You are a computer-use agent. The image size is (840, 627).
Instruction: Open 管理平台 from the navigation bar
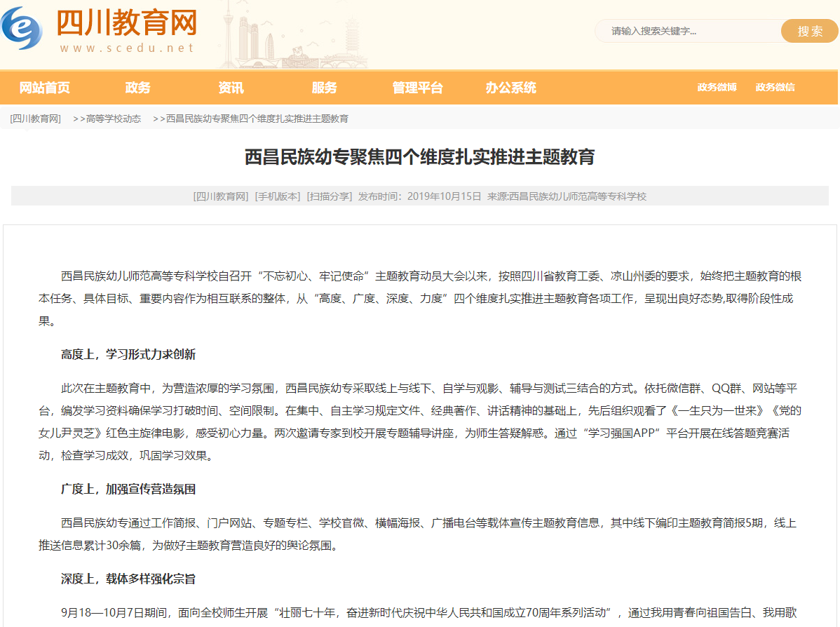(x=417, y=88)
